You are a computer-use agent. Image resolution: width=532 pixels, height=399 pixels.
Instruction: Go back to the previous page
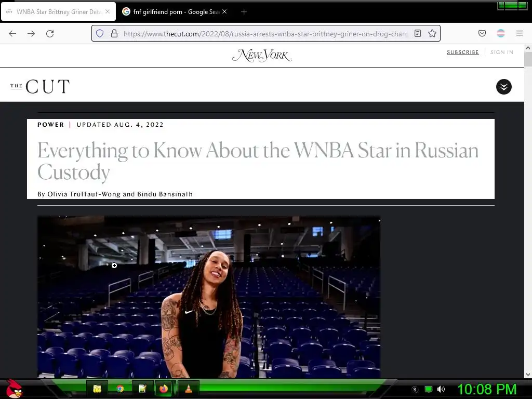[x=12, y=34]
